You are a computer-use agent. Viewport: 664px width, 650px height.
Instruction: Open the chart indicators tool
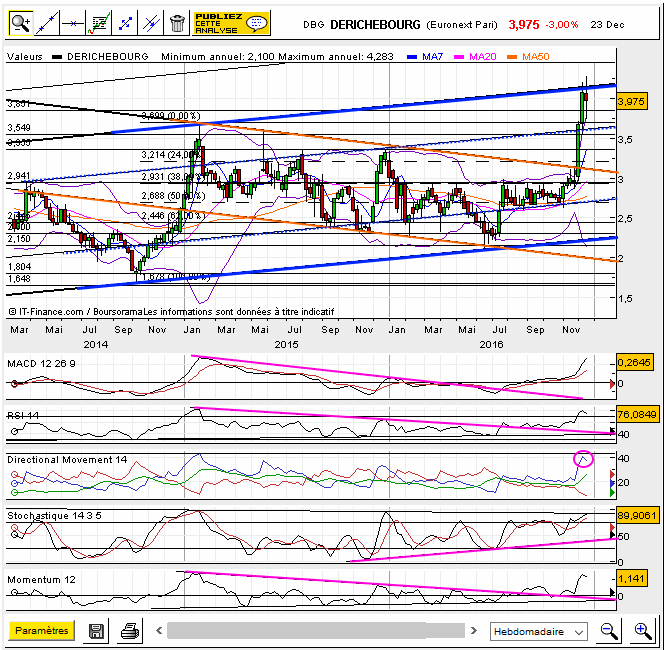[99, 23]
